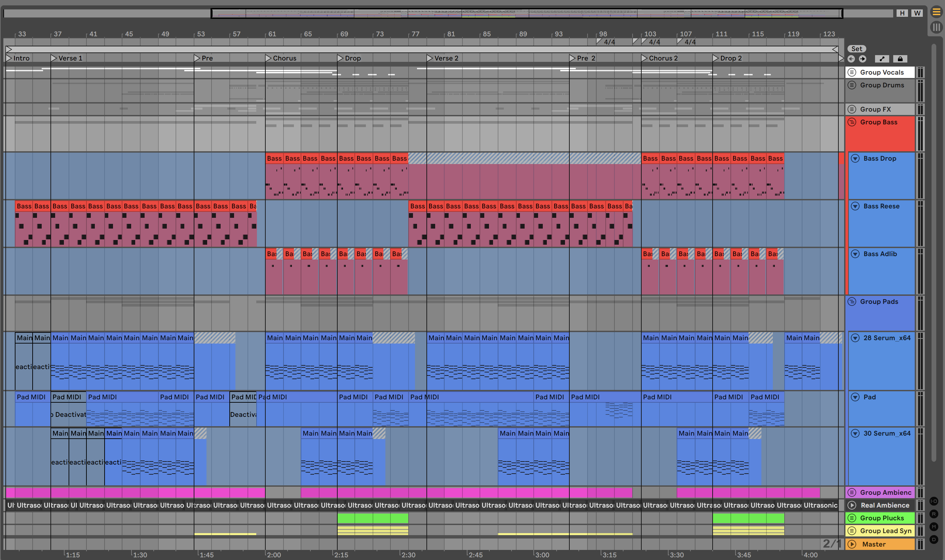Jump to the previous locator arrow
This screenshot has height=560, width=945.
(851, 59)
